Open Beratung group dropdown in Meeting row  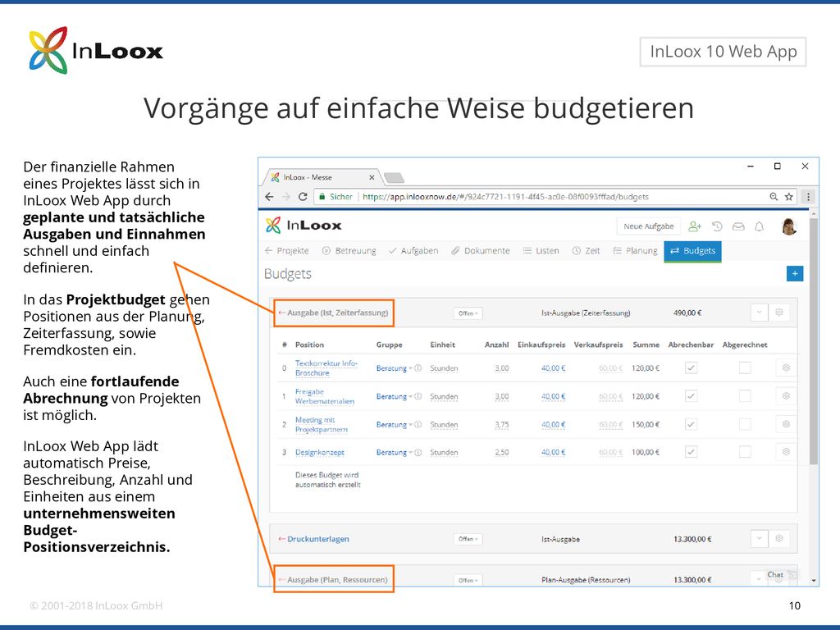[x=395, y=424]
